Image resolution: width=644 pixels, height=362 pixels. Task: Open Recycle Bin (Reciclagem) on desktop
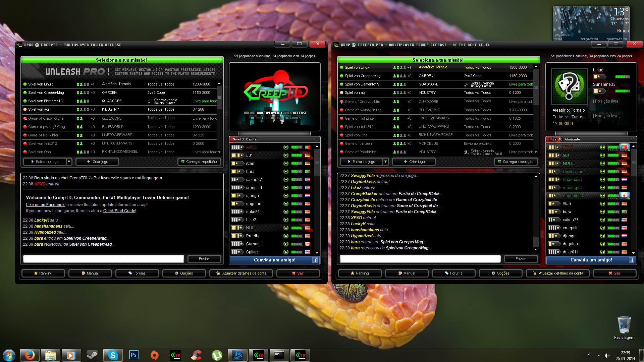point(624,328)
